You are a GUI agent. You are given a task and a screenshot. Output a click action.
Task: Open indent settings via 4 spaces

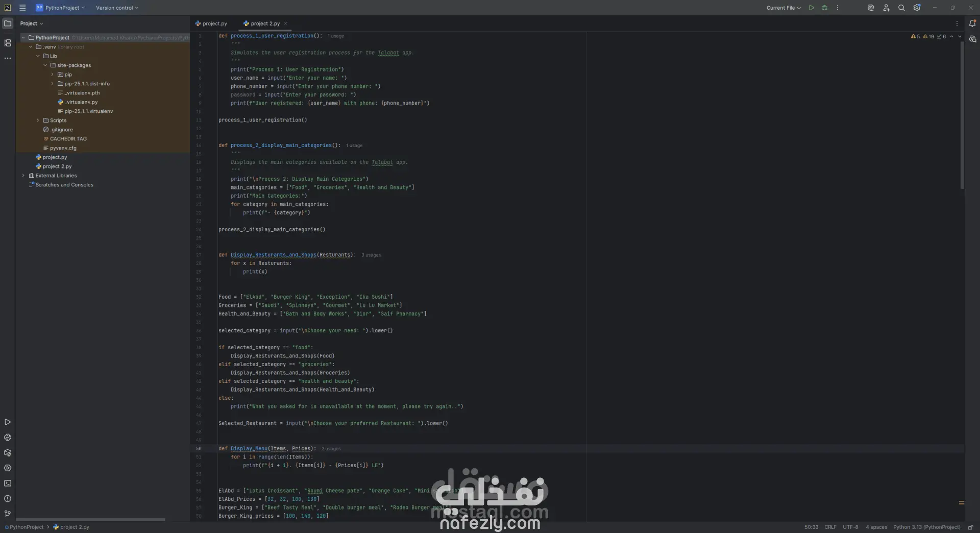tap(876, 527)
